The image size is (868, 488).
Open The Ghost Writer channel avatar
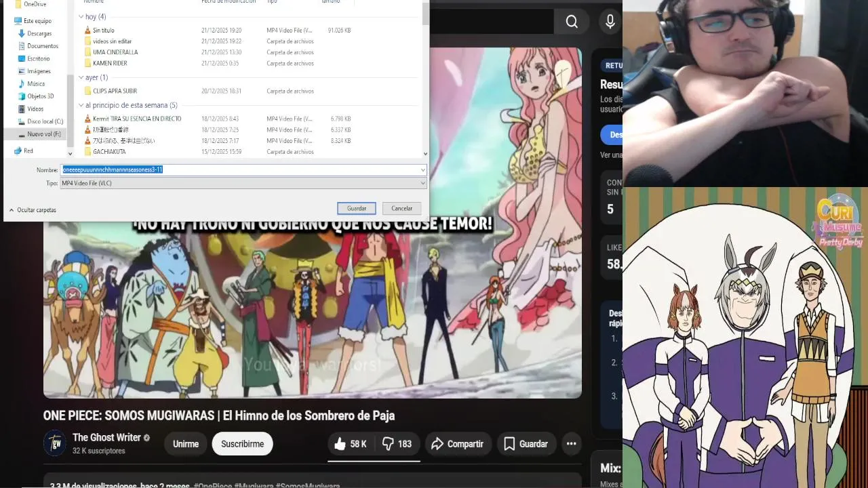click(55, 443)
